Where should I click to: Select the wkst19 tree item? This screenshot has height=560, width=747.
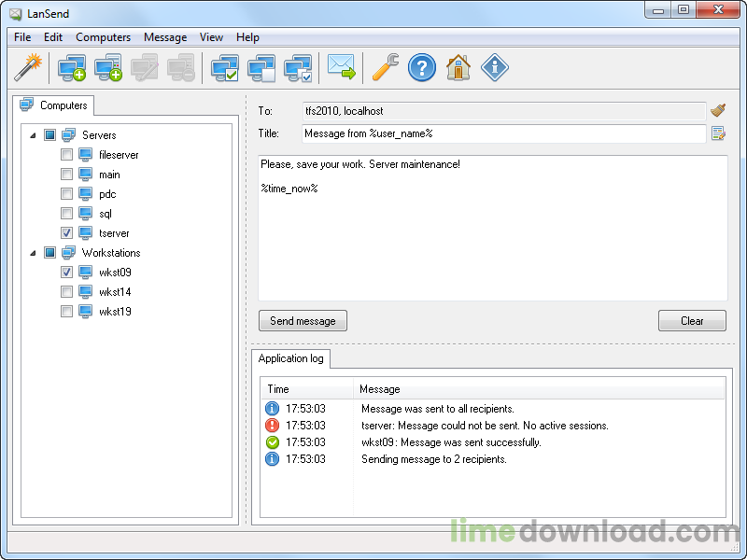coord(115,312)
